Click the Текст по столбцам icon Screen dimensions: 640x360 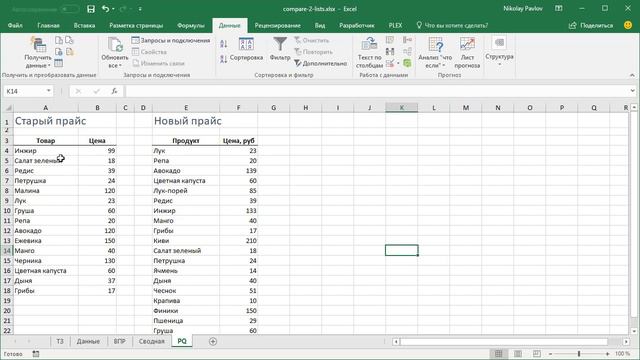tap(369, 52)
